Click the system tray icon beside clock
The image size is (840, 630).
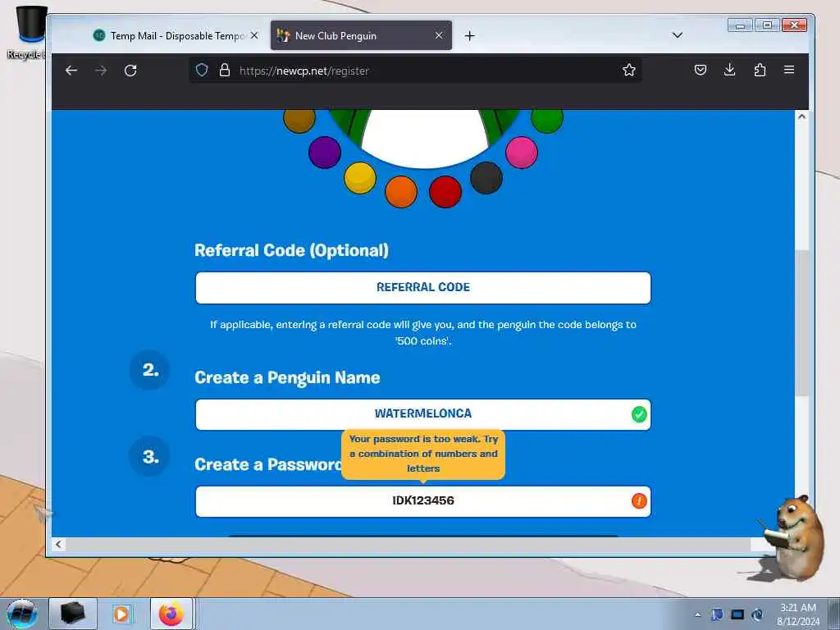757,614
